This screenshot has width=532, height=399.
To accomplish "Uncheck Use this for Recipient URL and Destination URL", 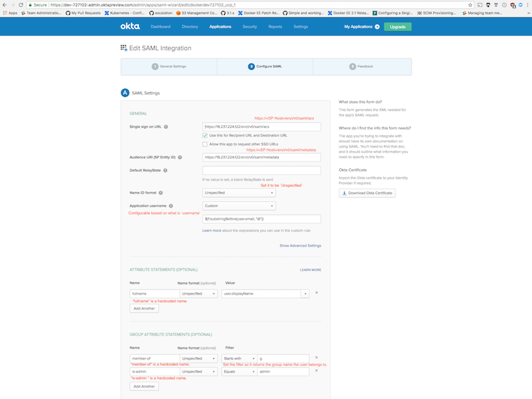I will pyautogui.click(x=205, y=136).
